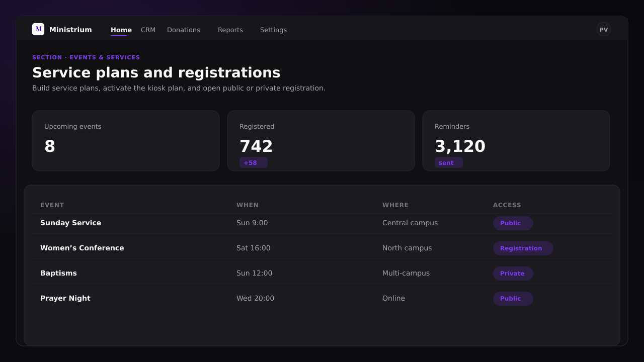Click the Multi-campus location
Viewport: 644px width, 362px height.
[406, 273]
